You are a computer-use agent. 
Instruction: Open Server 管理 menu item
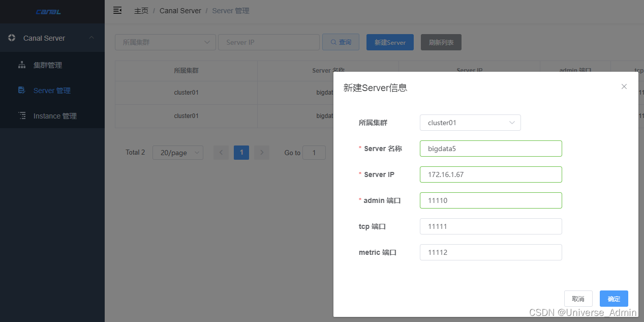click(x=52, y=91)
